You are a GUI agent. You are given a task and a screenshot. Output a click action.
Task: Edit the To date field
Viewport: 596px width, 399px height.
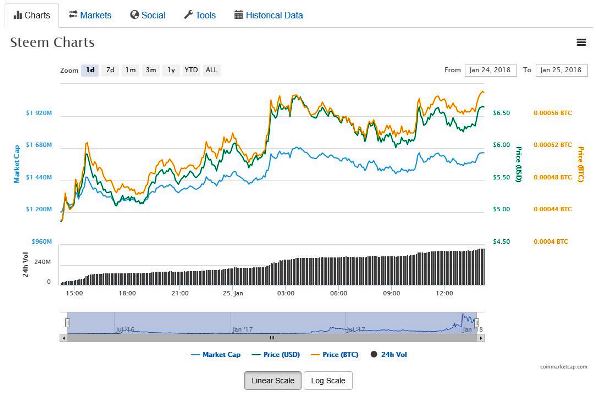(x=561, y=70)
